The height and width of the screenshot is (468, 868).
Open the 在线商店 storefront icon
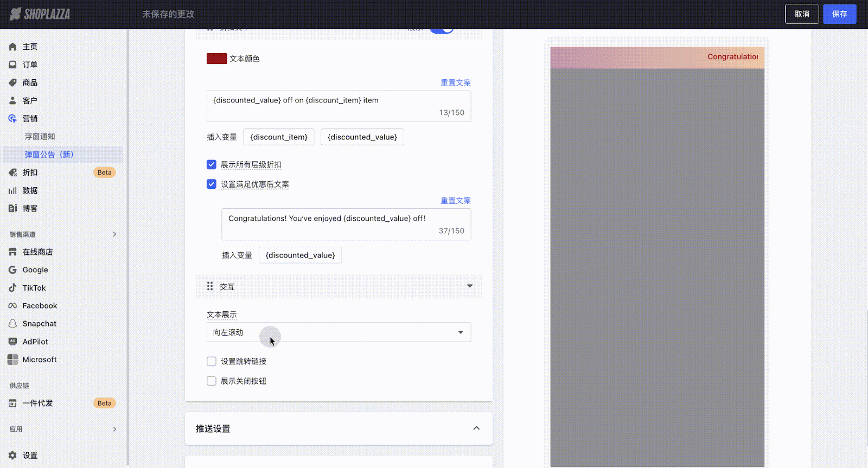click(x=12, y=252)
